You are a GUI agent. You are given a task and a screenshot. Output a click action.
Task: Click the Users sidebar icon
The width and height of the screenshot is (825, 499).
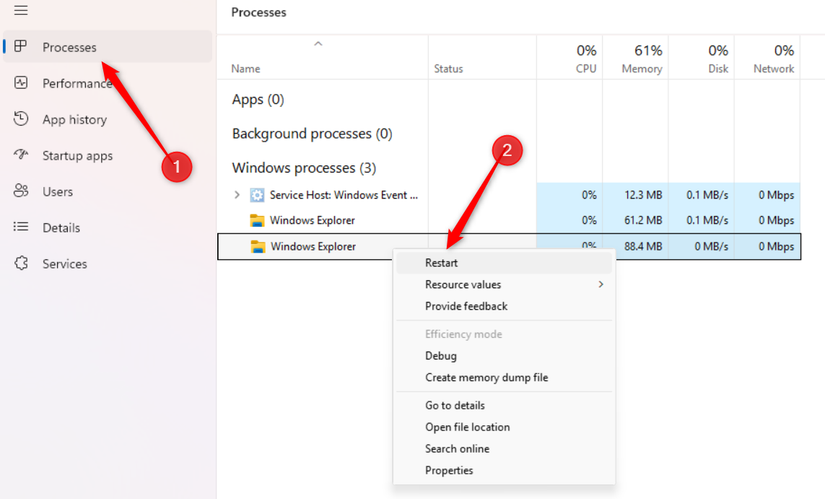(x=21, y=191)
